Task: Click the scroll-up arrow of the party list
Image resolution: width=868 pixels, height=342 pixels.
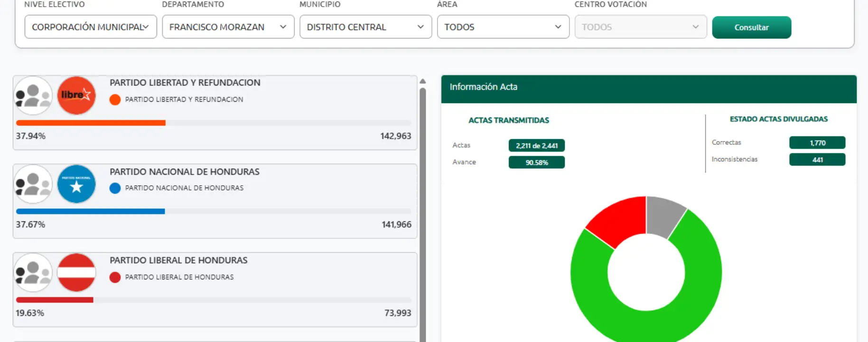Action: [423, 81]
